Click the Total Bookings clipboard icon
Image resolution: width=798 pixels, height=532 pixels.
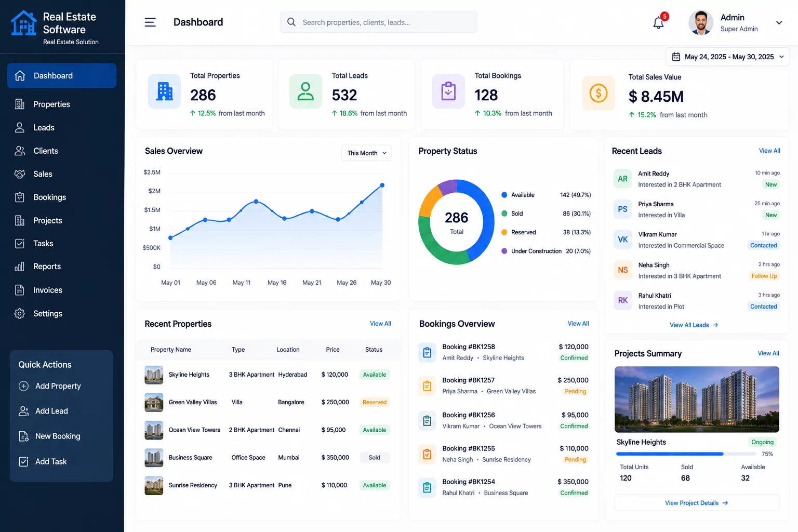click(x=448, y=91)
